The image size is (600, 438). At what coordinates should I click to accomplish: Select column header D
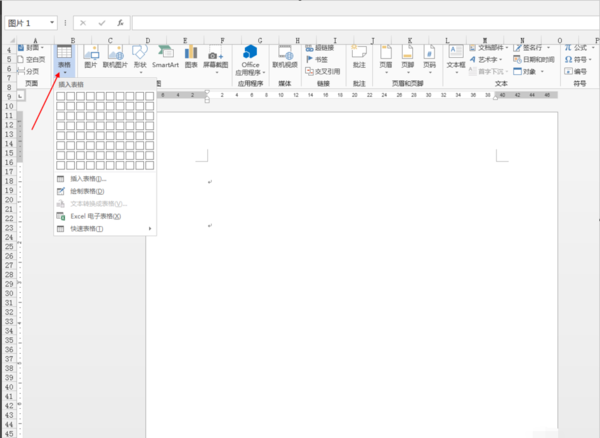pos(148,40)
